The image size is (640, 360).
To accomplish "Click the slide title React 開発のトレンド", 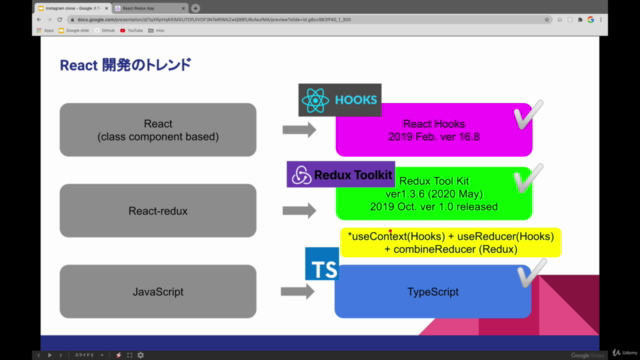I will pyautogui.click(x=125, y=65).
